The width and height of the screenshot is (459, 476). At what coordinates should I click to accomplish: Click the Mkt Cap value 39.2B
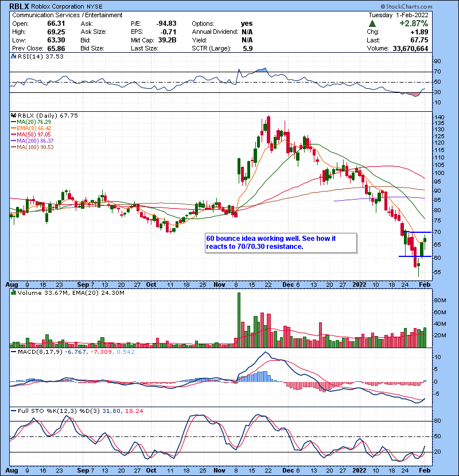tap(167, 40)
